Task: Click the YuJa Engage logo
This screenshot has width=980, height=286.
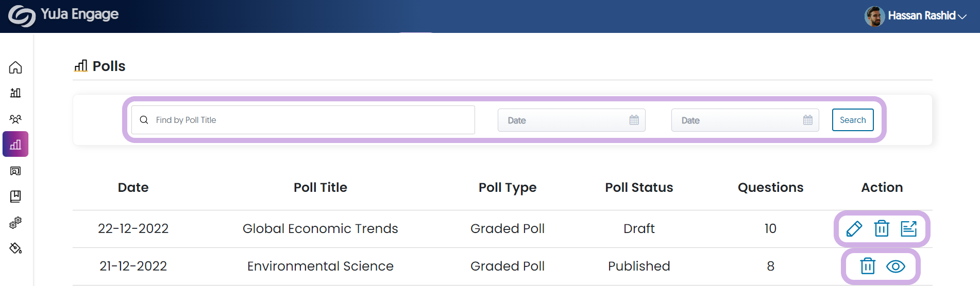Action: (x=63, y=15)
